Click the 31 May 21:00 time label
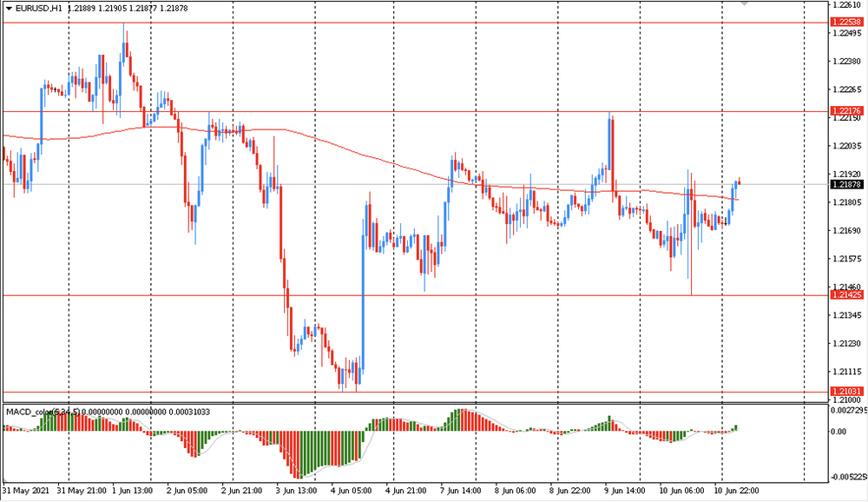 [x=82, y=491]
